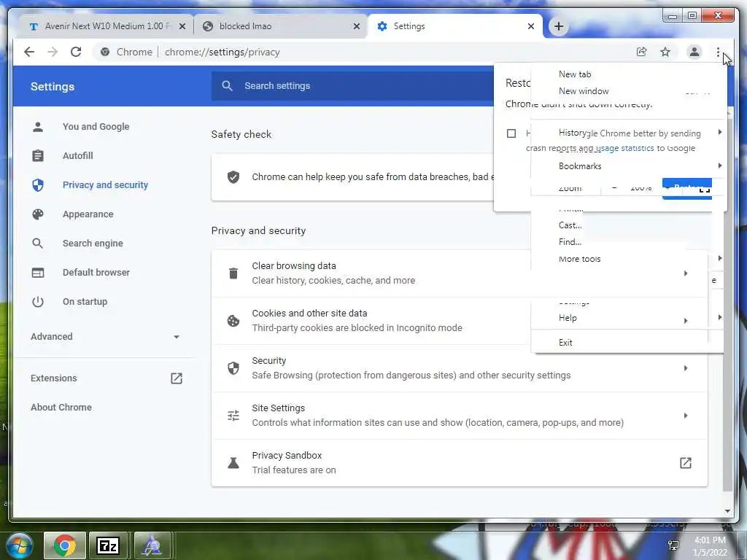Open Search engine settings
The height and width of the screenshot is (560, 747).
point(93,244)
